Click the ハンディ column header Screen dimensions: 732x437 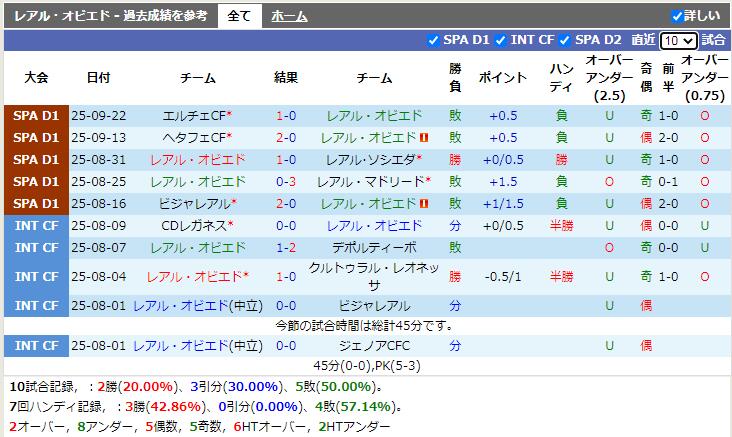[561, 78]
